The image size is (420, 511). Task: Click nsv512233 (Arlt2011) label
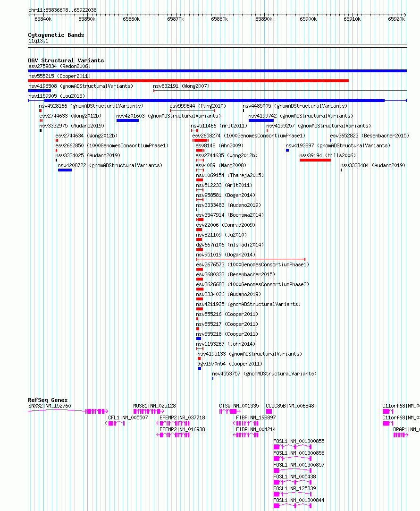tap(224, 185)
